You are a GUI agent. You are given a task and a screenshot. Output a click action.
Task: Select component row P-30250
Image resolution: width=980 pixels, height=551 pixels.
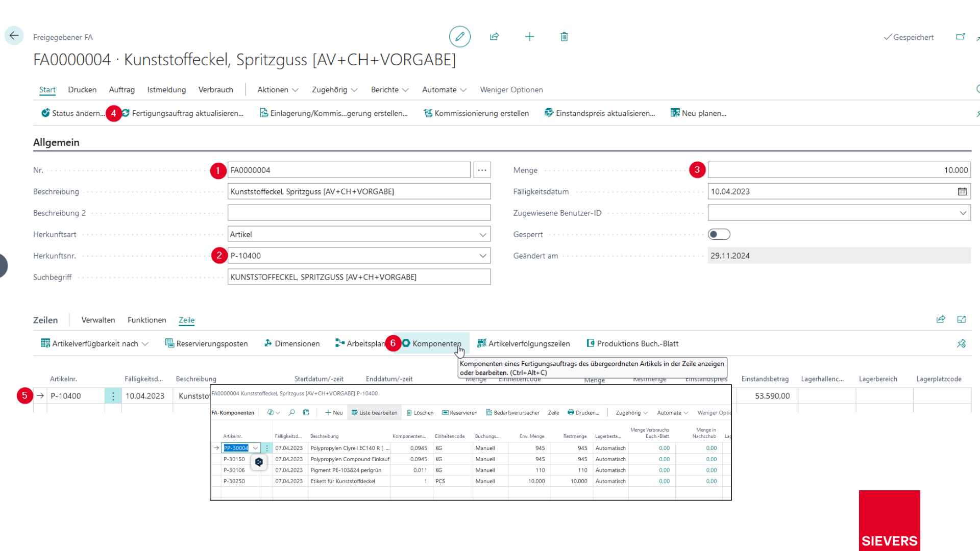[x=471, y=481]
